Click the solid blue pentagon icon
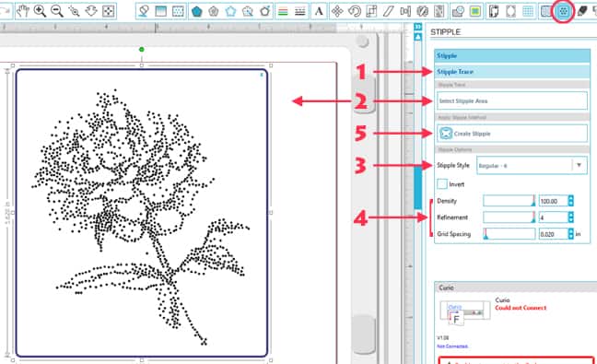Screen dimensions: 597x364 point(196,11)
